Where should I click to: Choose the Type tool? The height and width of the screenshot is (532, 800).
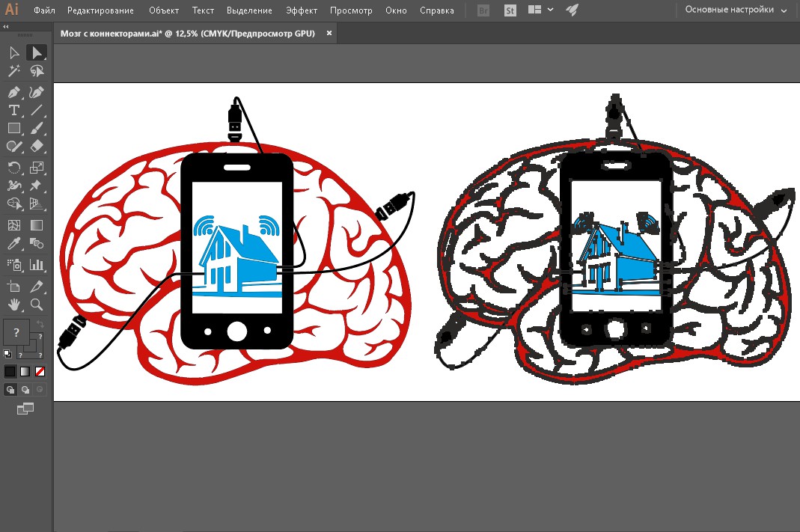coord(13,110)
